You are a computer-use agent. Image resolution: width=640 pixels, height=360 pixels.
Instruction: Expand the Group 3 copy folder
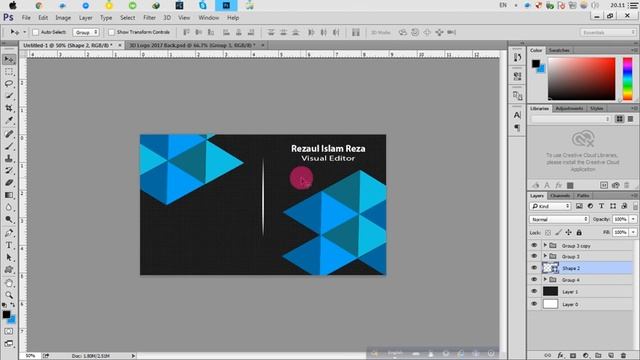pyautogui.click(x=545, y=245)
